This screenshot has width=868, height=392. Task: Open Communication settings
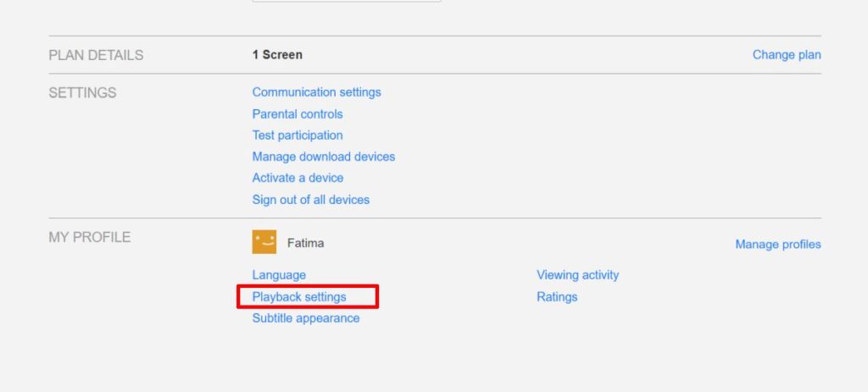[316, 92]
